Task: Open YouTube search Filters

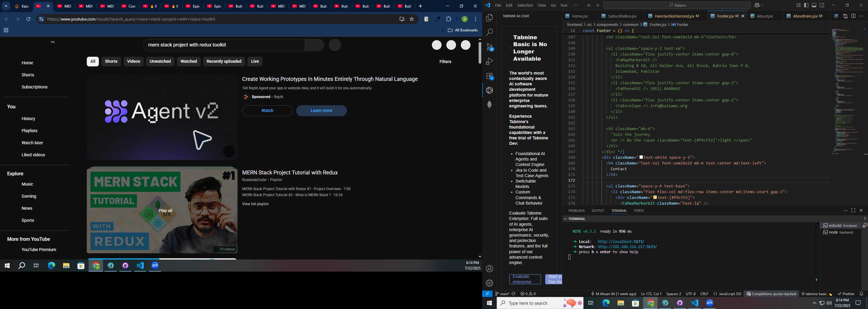Action: [x=445, y=62]
